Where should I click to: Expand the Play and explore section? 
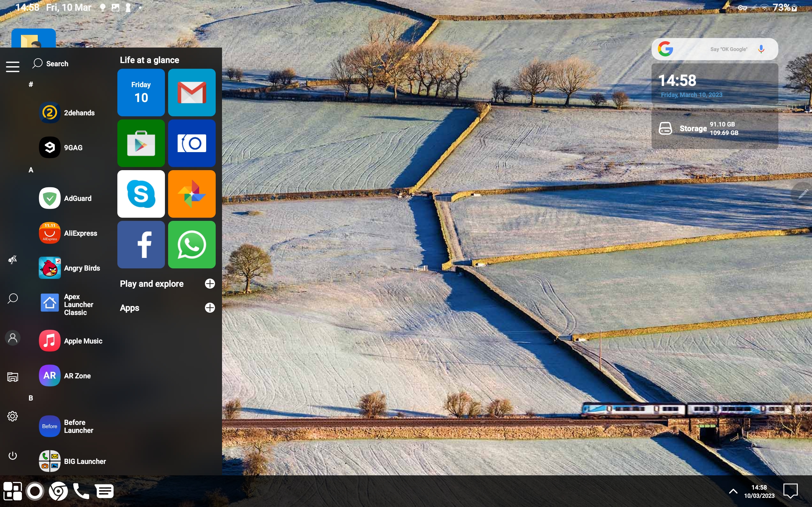pyautogui.click(x=210, y=284)
